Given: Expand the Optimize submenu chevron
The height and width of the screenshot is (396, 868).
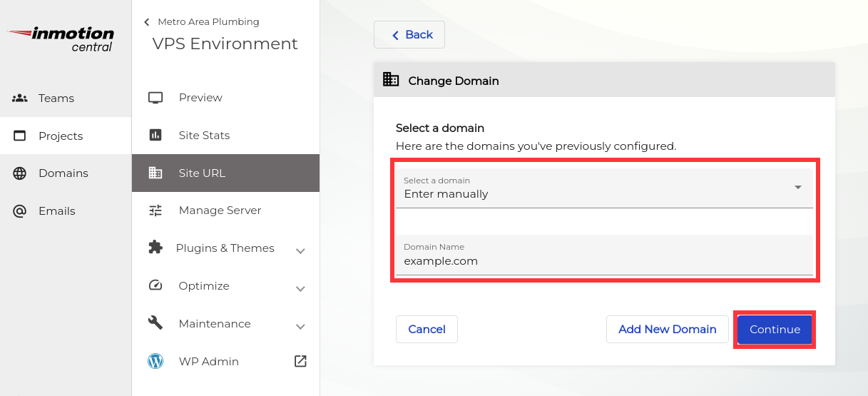Looking at the screenshot, I should [300, 288].
